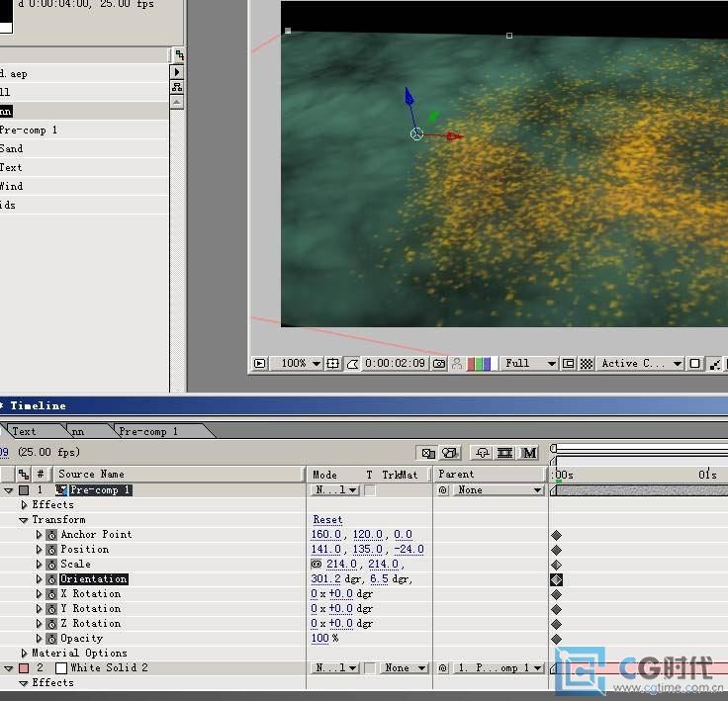Screen dimensions: 728x701
Task: Toggle Draft 3D timeline icon
Action: pos(450,453)
